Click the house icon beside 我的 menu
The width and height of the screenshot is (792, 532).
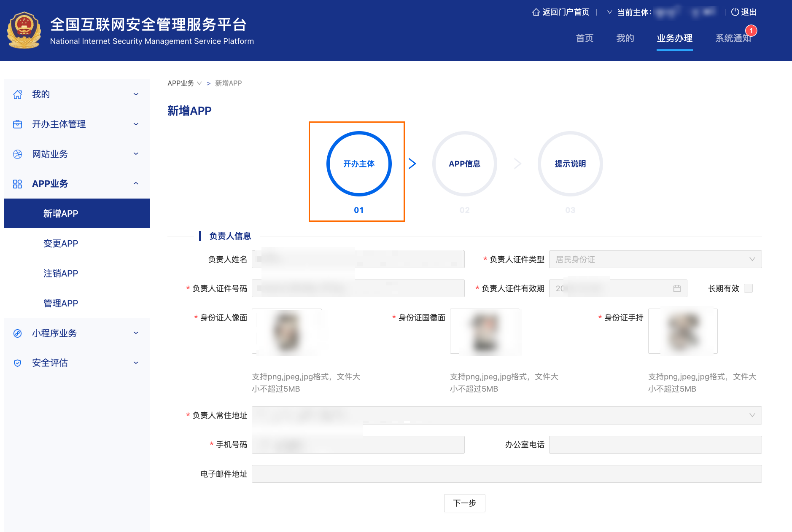pos(18,94)
